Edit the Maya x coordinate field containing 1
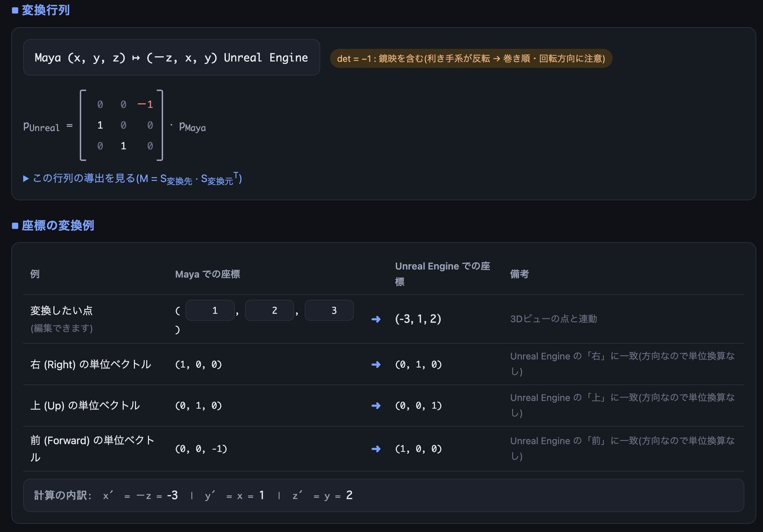The width and height of the screenshot is (763, 532). click(x=210, y=310)
